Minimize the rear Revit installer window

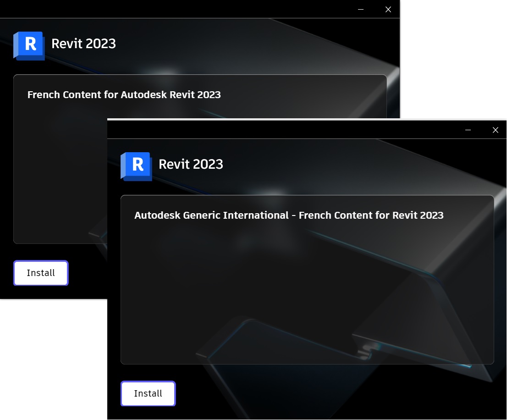pyautogui.click(x=360, y=9)
